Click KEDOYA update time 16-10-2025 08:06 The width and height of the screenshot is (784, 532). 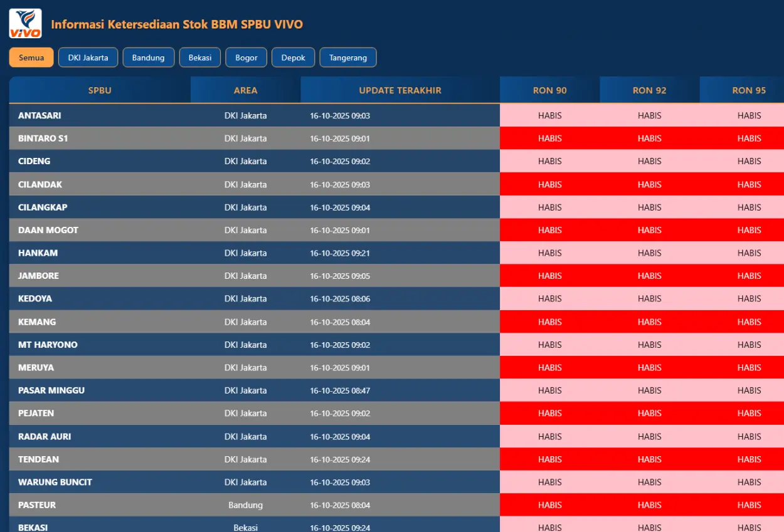(x=340, y=299)
